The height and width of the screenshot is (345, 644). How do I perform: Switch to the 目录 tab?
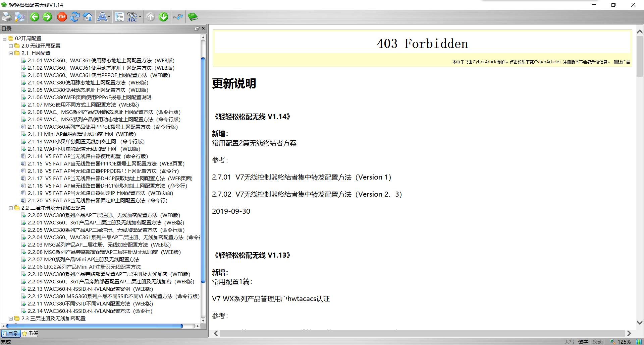[10, 333]
